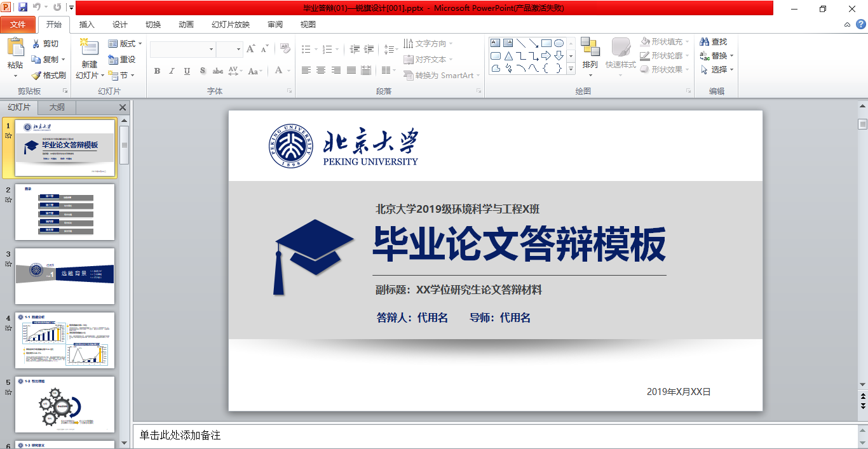Select the text box shape
868x449 pixels.
tap(496, 43)
